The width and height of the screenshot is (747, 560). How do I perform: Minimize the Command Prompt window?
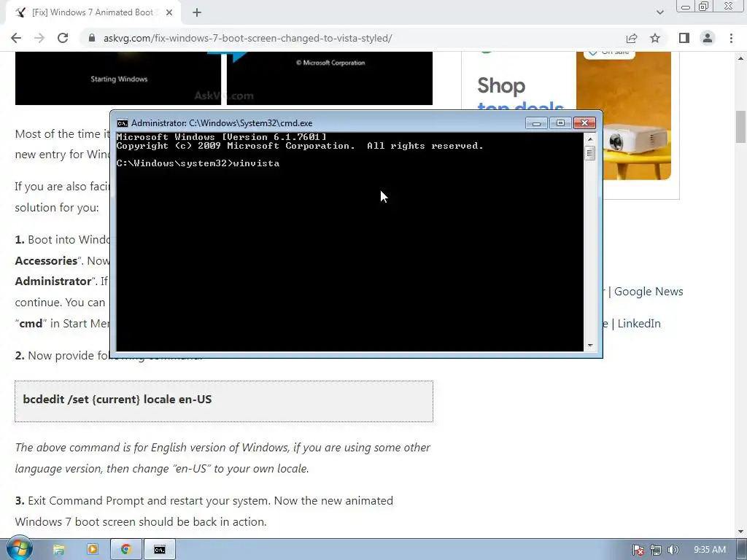536,122
